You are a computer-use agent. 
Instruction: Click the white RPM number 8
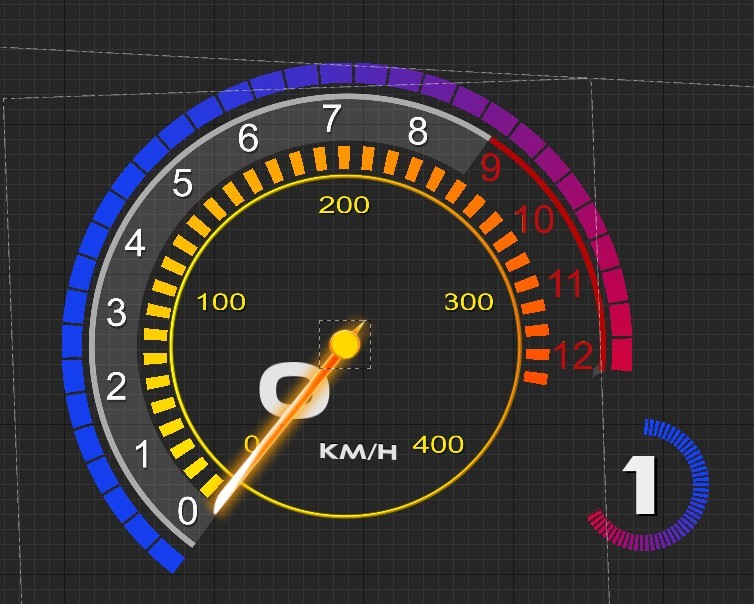tap(417, 131)
